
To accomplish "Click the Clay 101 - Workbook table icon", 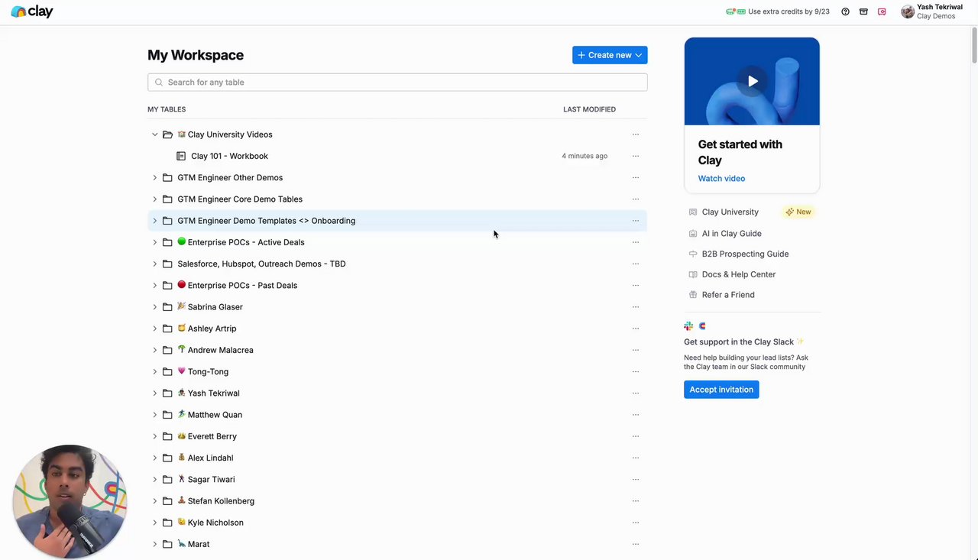I will 181,156.
